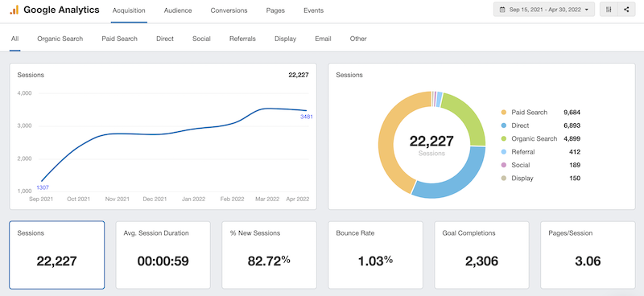This screenshot has width=644, height=296.
Task: Select the Bounce Rate metric card
Action: coord(375,255)
